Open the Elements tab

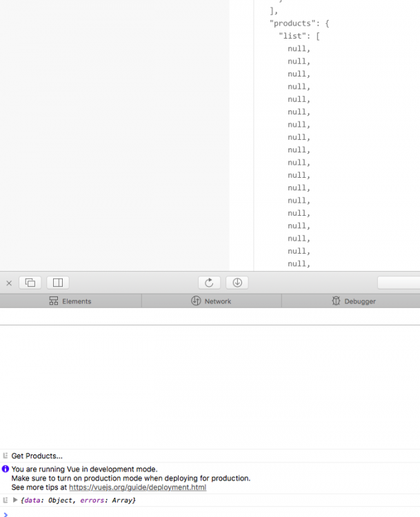click(x=70, y=301)
